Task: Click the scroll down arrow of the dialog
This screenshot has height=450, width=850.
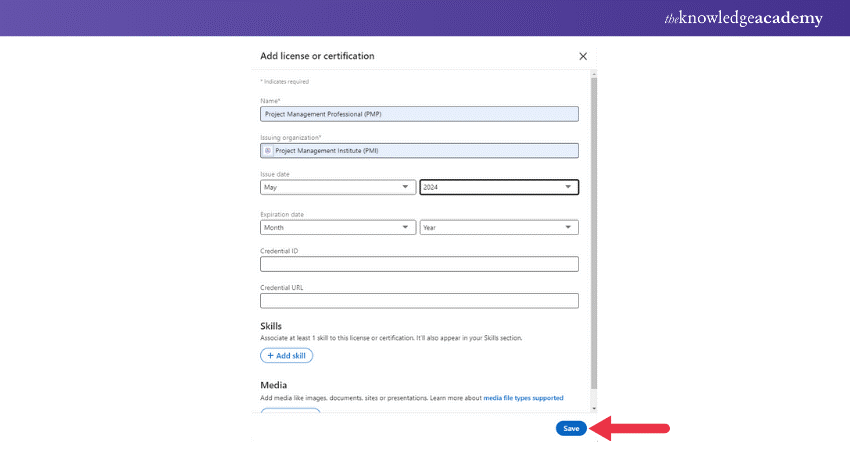Action: (x=594, y=408)
